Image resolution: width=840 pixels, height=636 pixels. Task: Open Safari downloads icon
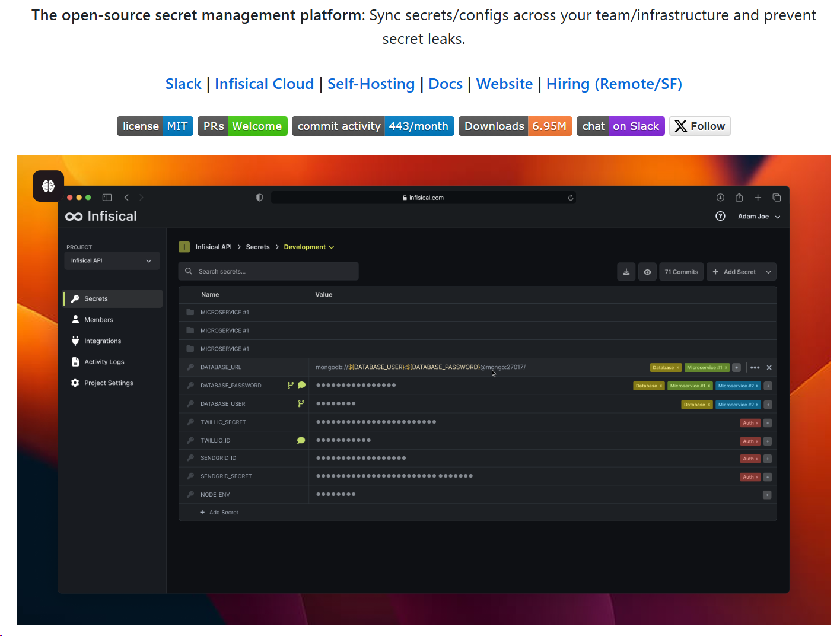(720, 198)
